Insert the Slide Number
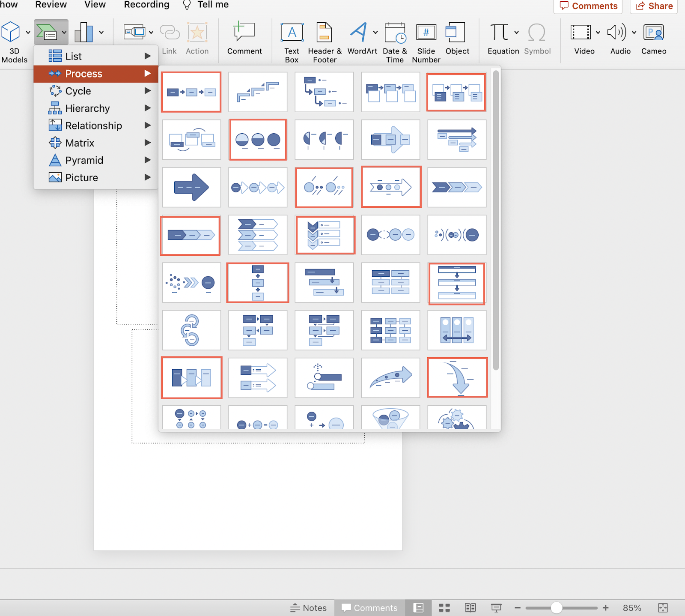 tap(426, 39)
